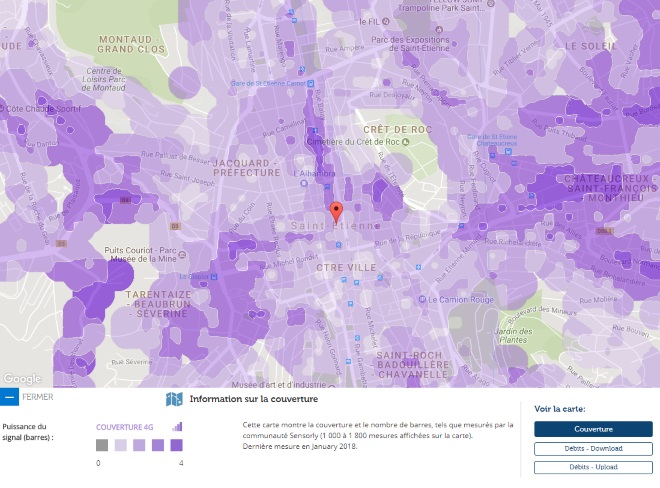The image size is (660, 488).
Task: Click the grey 0-bar legend swatch
Action: pos(102,445)
